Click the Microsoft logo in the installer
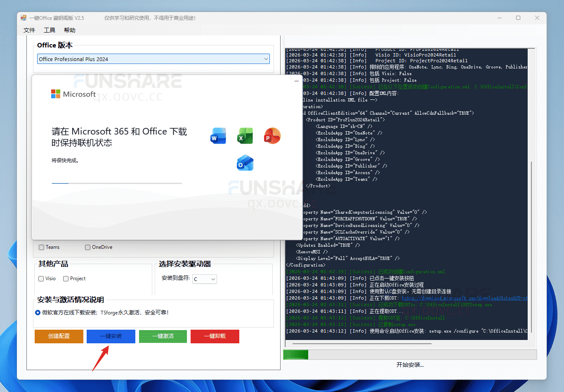The image size is (564, 392). (x=73, y=94)
